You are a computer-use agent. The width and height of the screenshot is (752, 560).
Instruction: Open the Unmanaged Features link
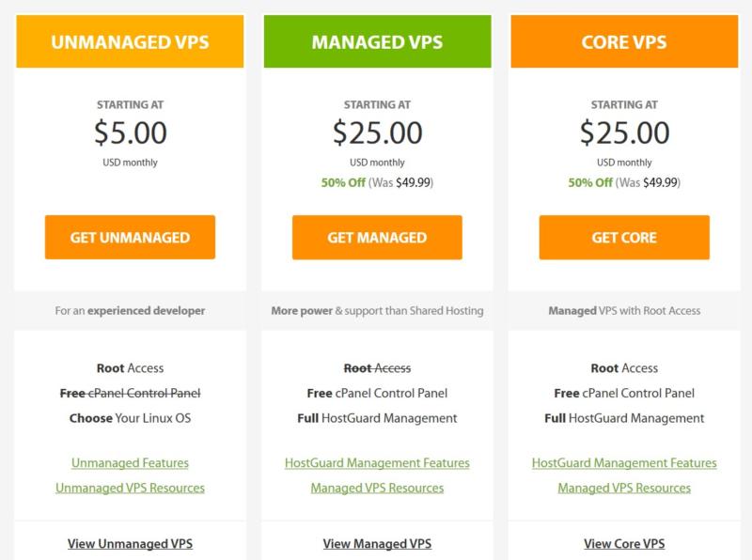[130, 463]
